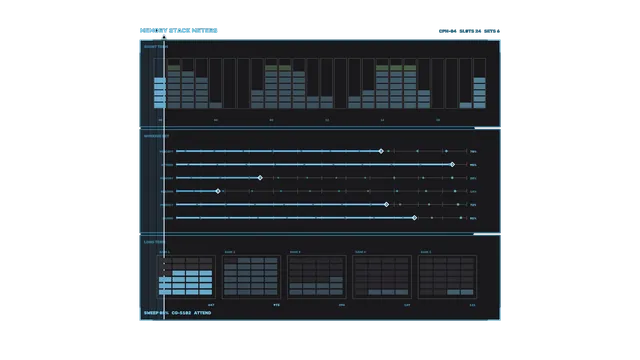Click the sweep marker triangle above the meters

coord(164,37)
